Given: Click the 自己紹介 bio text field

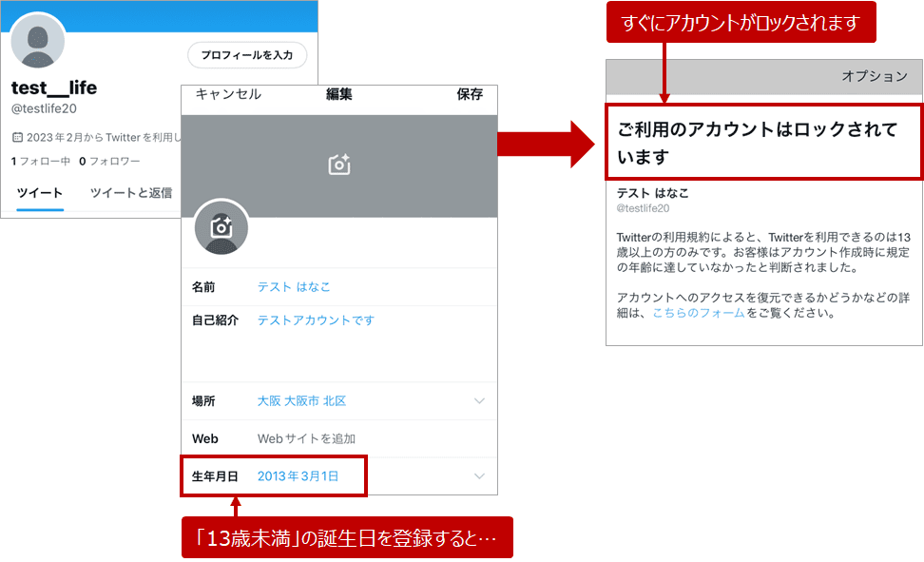Looking at the screenshot, I should pyautogui.click(x=316, y=320).
